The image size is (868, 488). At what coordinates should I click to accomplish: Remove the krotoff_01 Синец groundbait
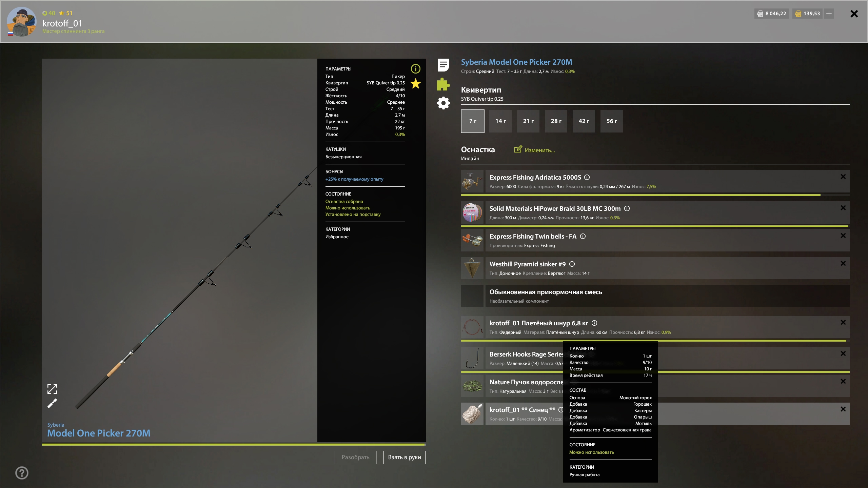(843, 409)
